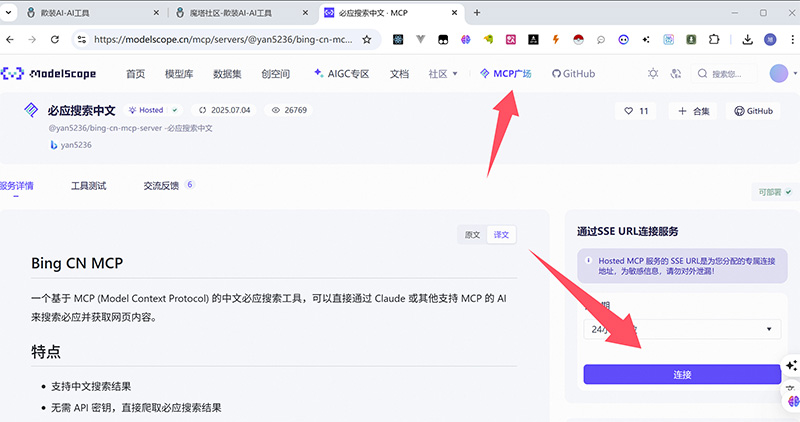800x422 pixels.
Task: Click the pink-purple brain extension icon in toolbar
Action: (x=465, y=39)
